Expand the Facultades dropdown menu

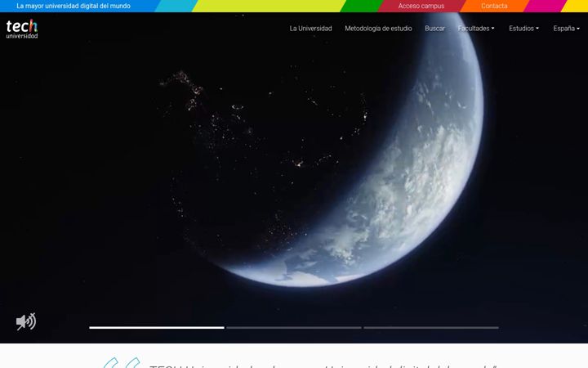[476, 29]
